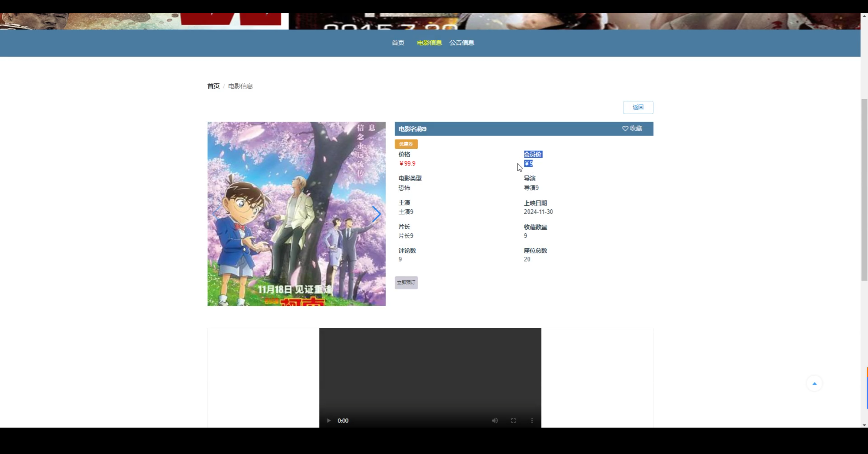The image size is (868, 454).
Task: Click the orange 优惠券 coupon tag
Action: click(x=406, y=144)
